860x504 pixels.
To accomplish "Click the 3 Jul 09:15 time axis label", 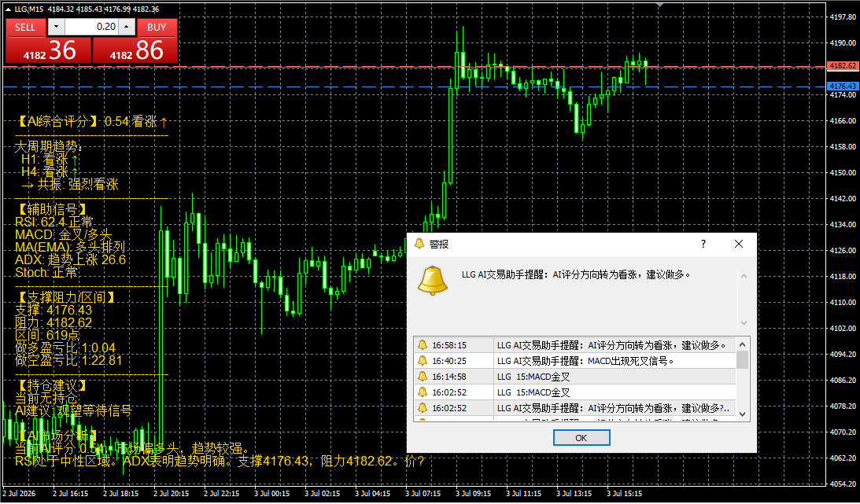I will coord(474,494).
